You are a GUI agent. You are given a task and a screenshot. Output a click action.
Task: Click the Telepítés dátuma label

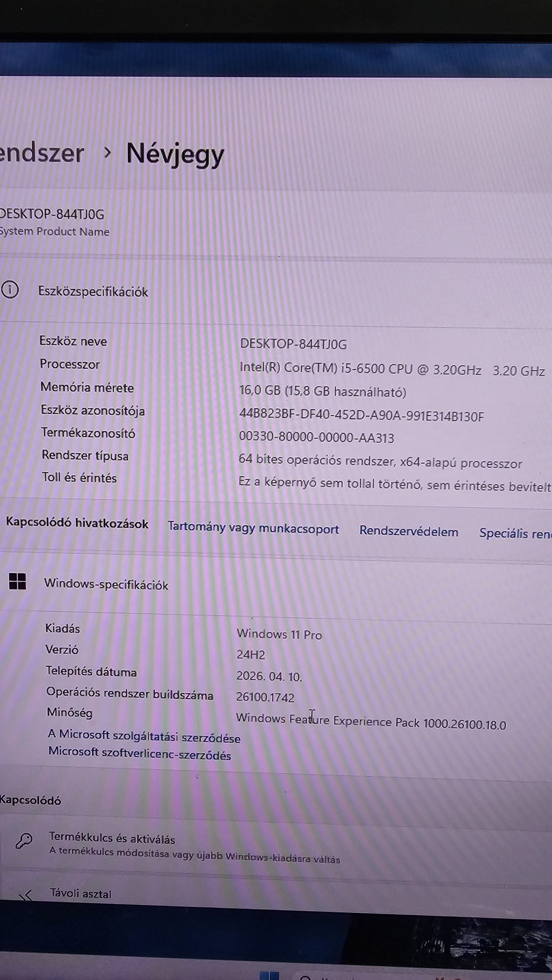pyautogui.click(x=91, y=671)
